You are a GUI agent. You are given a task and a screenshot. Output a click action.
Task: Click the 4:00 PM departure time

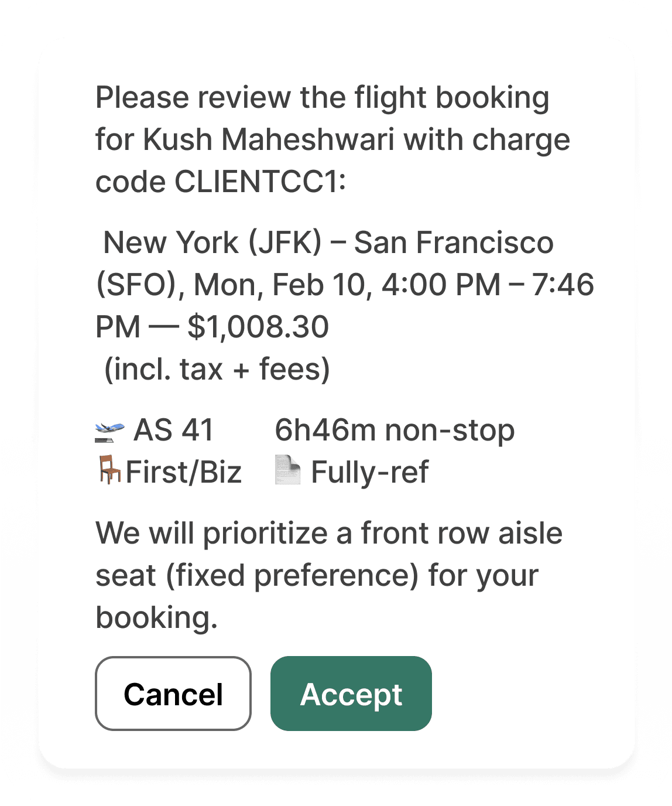coord(441,285)
